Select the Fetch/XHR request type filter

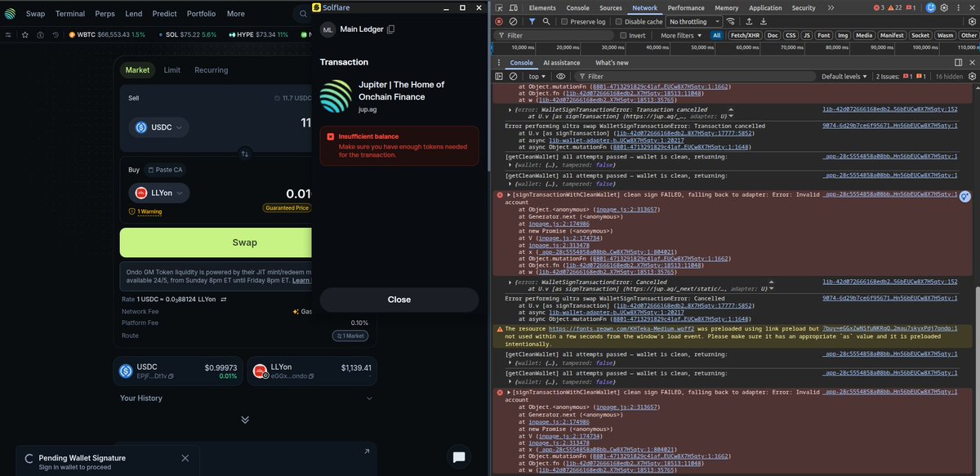(x=746, y=36)
